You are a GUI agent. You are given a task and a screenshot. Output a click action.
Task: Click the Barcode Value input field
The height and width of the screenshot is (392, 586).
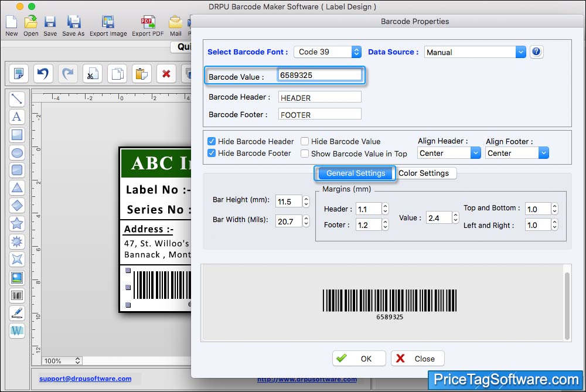[x=320, y=75]
